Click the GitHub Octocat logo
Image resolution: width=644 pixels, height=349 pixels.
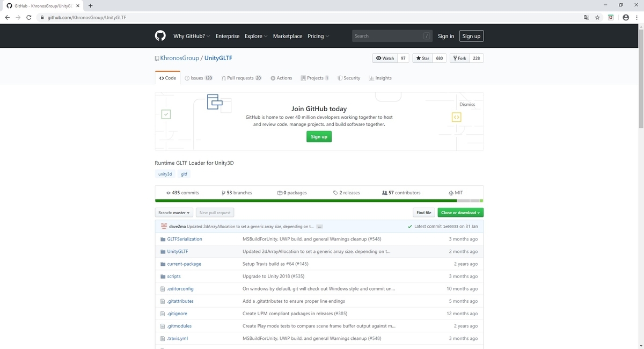160,36
